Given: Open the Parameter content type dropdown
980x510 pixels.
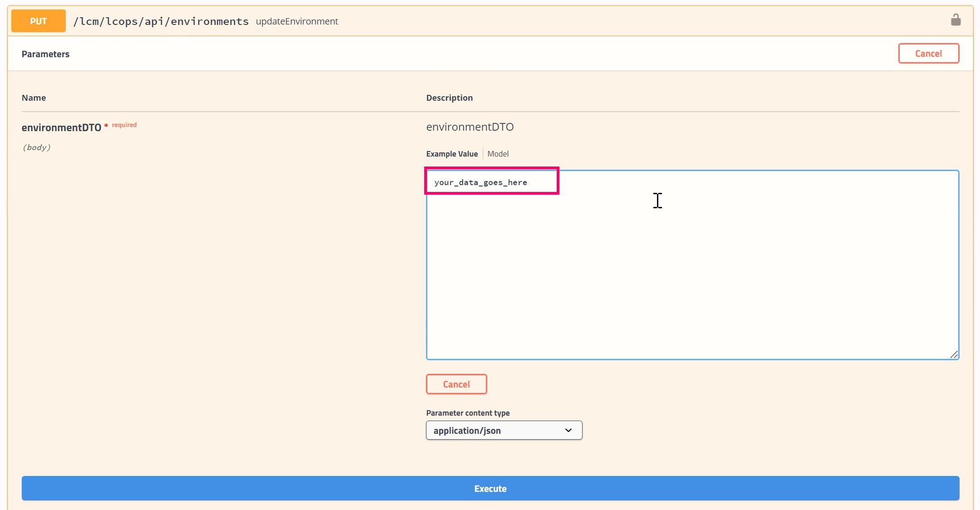Looking at the screenshot, I should (x=504, y=430).
